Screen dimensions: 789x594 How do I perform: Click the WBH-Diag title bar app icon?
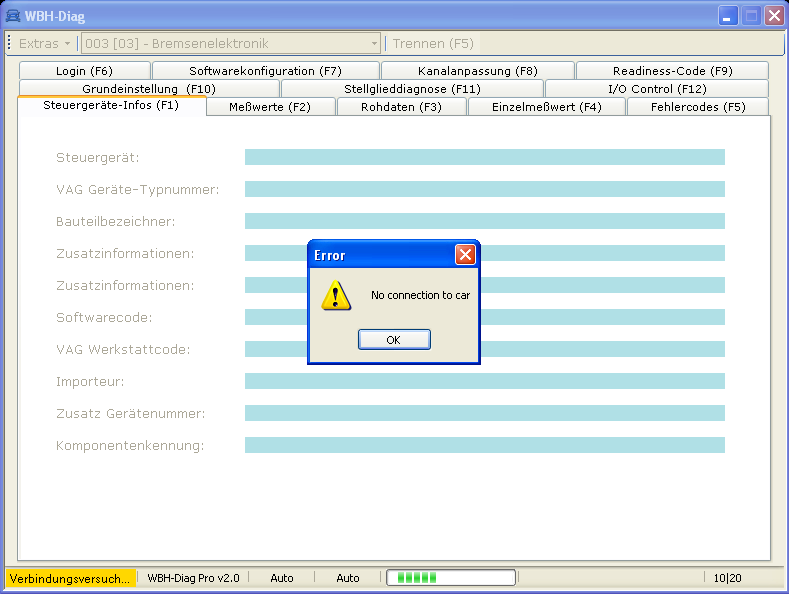13,15
